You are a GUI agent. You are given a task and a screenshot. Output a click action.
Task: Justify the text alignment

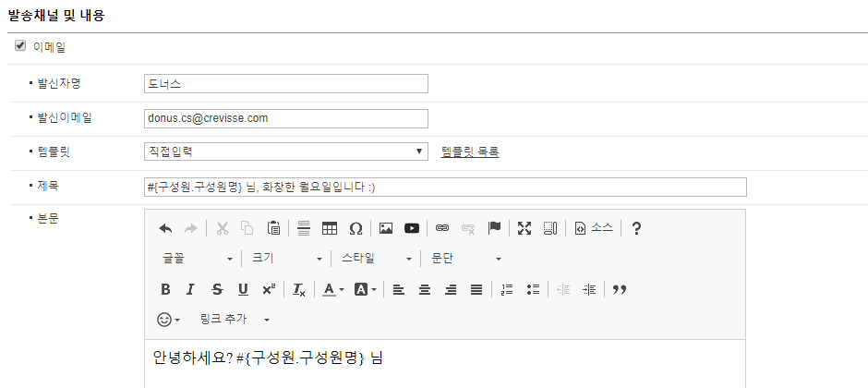tap(476, 289)
